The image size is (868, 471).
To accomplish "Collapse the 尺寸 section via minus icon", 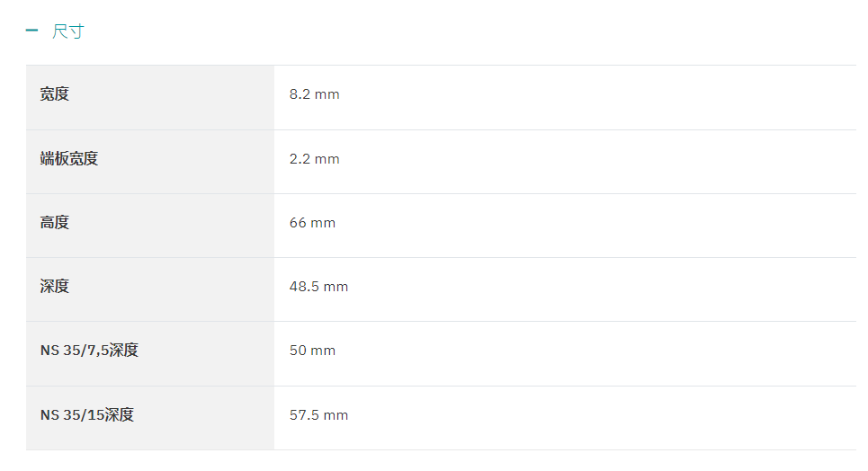I will 31,31.
